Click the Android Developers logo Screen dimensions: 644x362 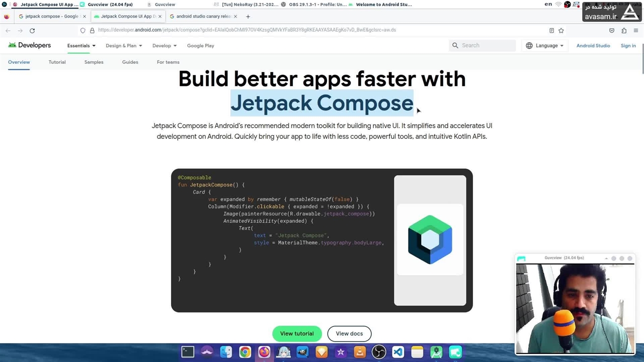(x=29, y=45)
